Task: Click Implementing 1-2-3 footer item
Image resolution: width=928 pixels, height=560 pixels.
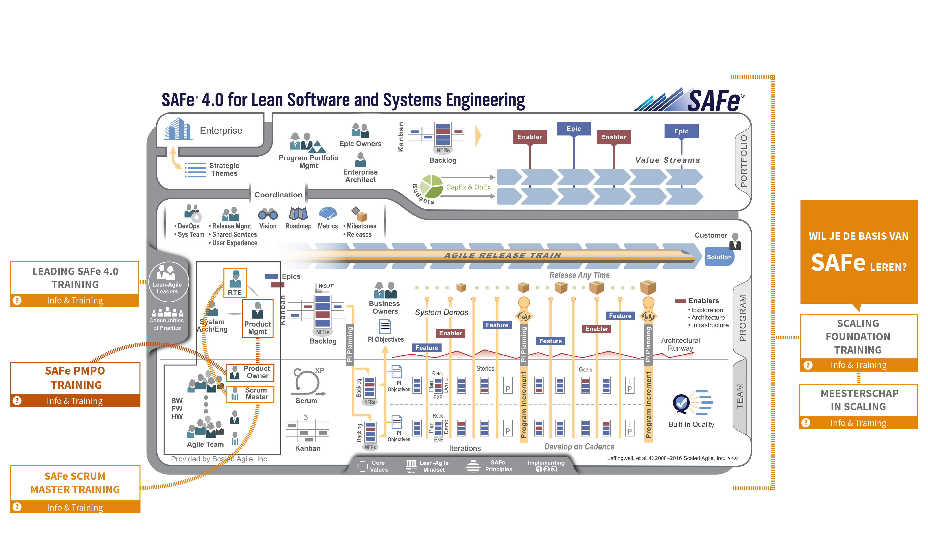Action: click(546, 466)
